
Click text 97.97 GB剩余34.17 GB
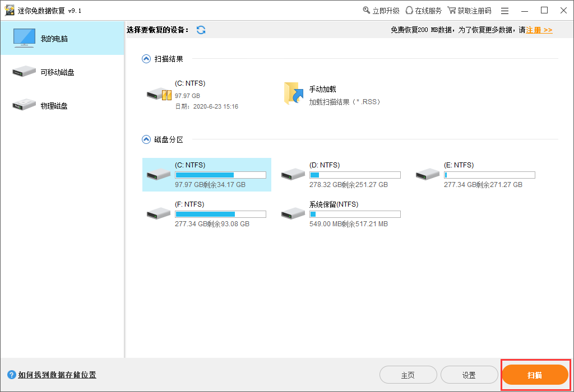tap(210, 185)
